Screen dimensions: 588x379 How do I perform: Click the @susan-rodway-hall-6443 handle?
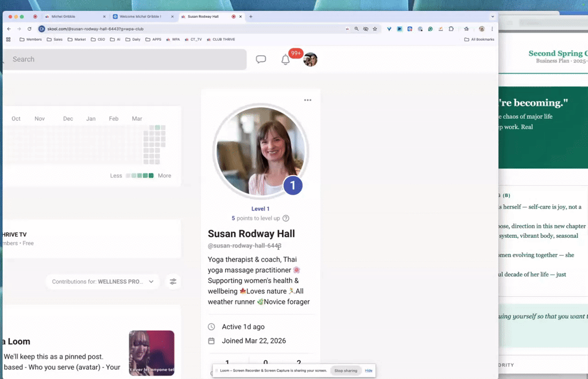point(245,246)
